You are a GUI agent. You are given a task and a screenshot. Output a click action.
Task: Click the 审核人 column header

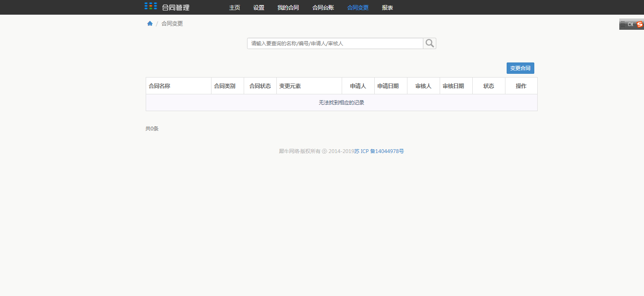pyautogui.click(x=423, y=86)
